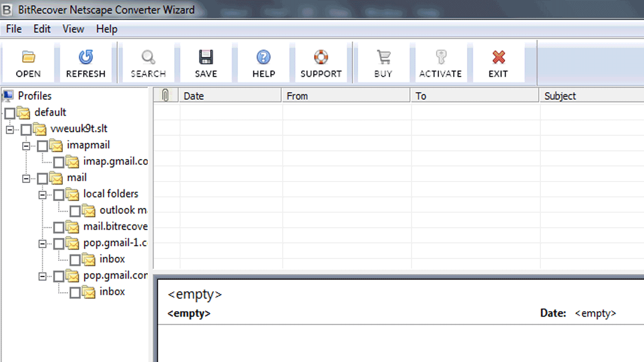Click the bold <empty> sender text
The height and width of the screenshot is (362, 644).
pyautogui.click(x=189, y=313)
